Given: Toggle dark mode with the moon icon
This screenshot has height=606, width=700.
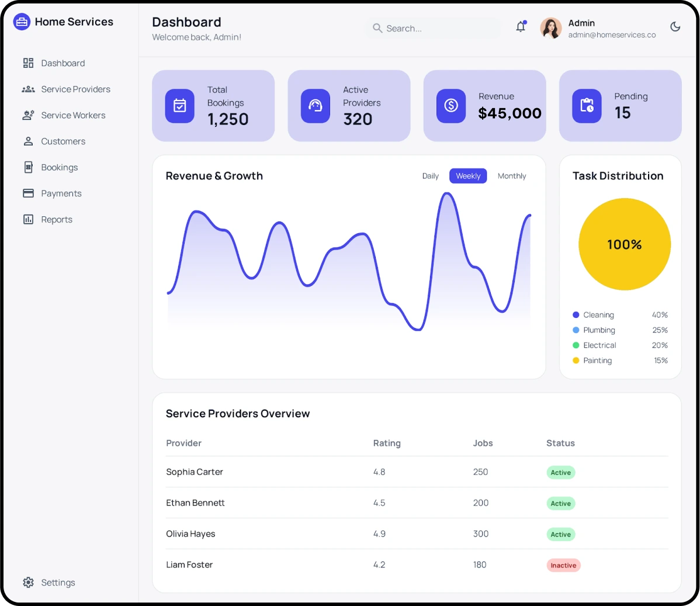Looking at the screenshot, I should coord(675,27).
